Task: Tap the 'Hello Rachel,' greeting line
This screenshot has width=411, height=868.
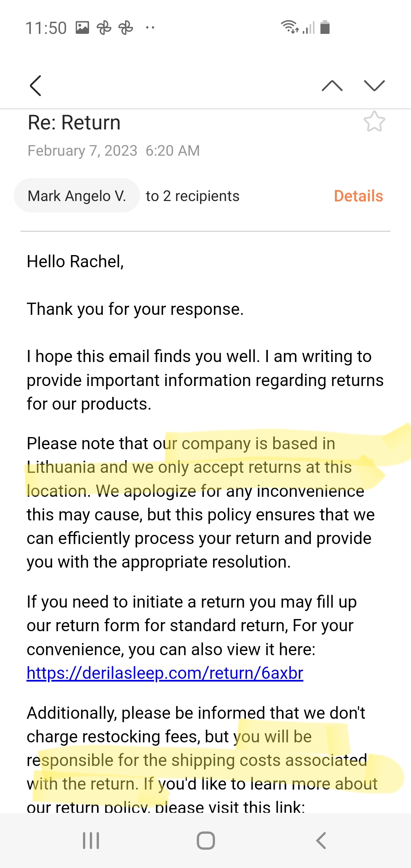Action: point(75,262)
